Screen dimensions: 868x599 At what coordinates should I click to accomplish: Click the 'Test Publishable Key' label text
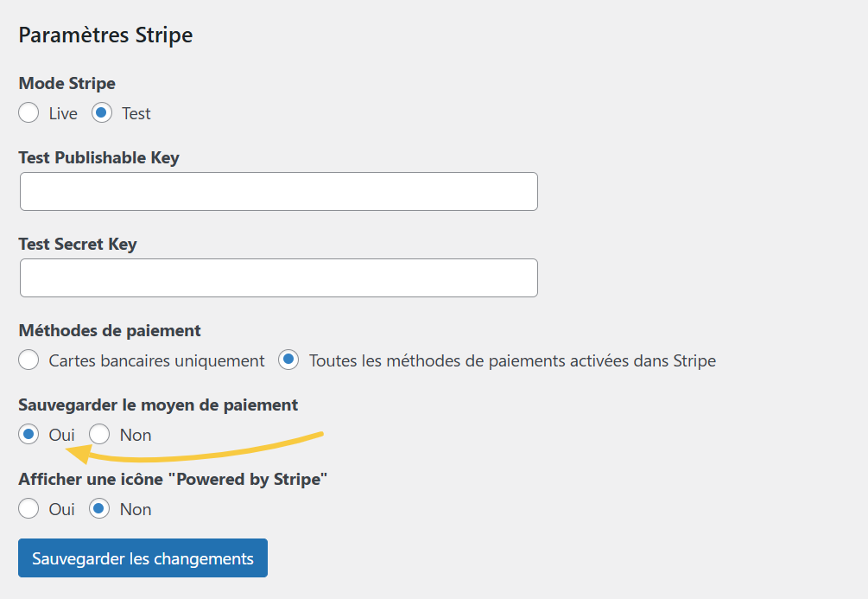[x=99, y=157]
